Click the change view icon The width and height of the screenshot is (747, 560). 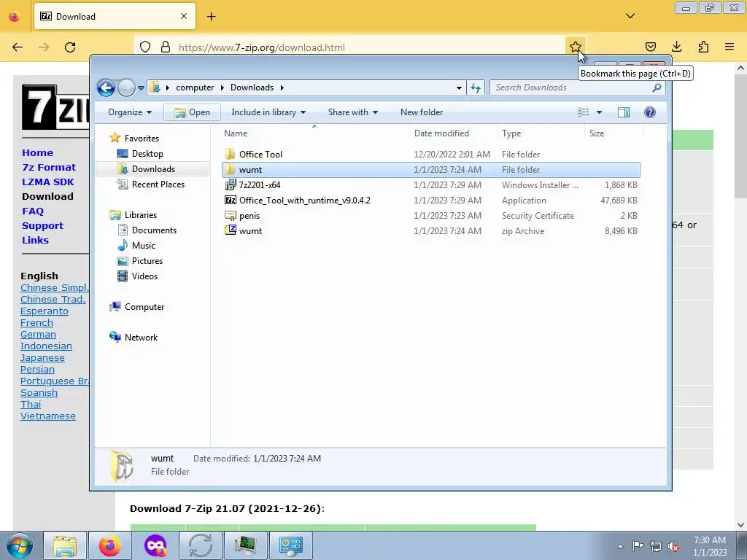(x=583, y=112)
